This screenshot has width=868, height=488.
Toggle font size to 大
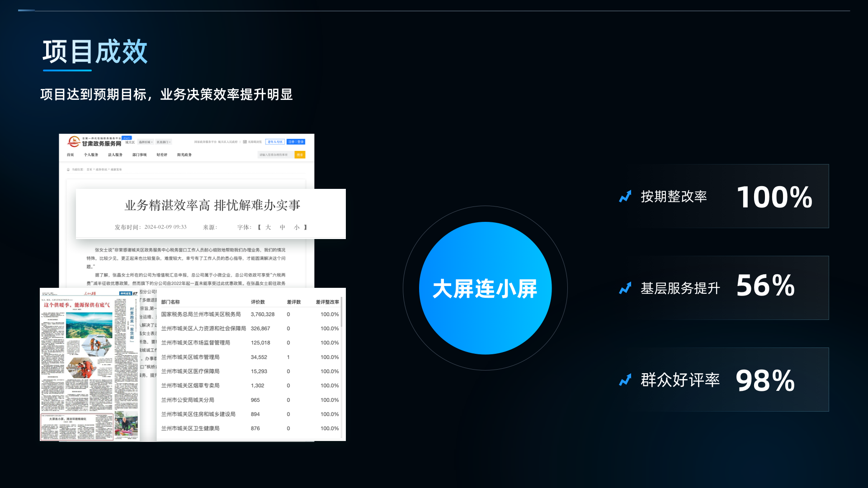[x=268, y=228]
